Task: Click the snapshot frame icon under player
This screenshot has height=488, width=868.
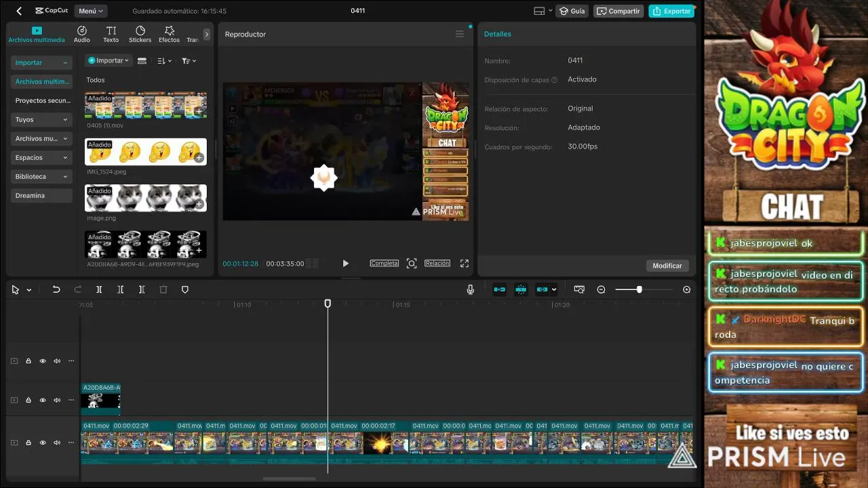Action: coord(412,264)
